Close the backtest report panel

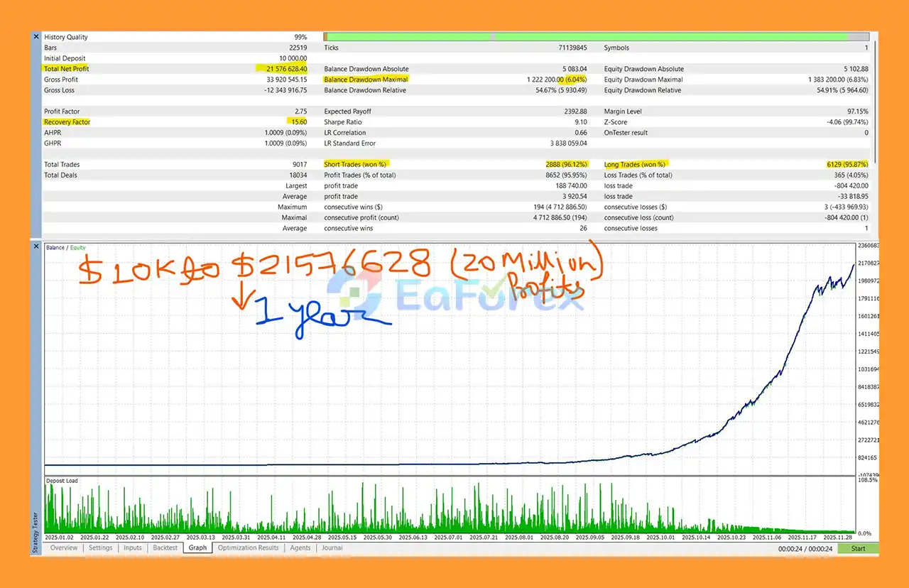pos(36,36)
